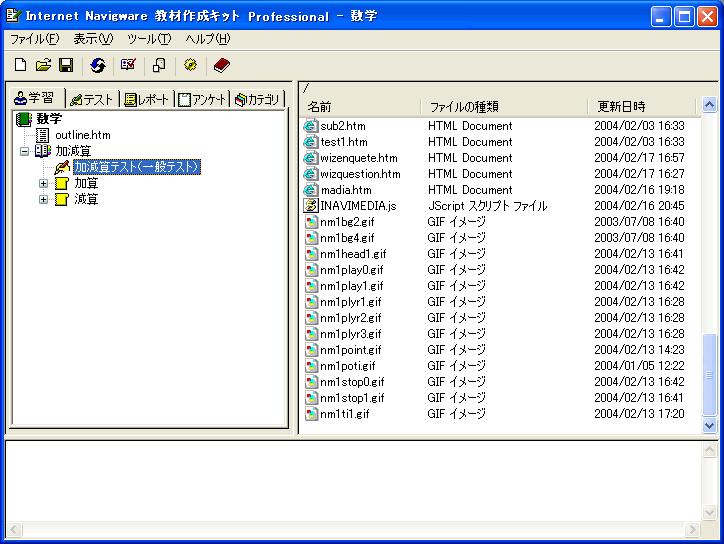
Task: Click the globe refresh toolbar icon
Action: point(97,65)
